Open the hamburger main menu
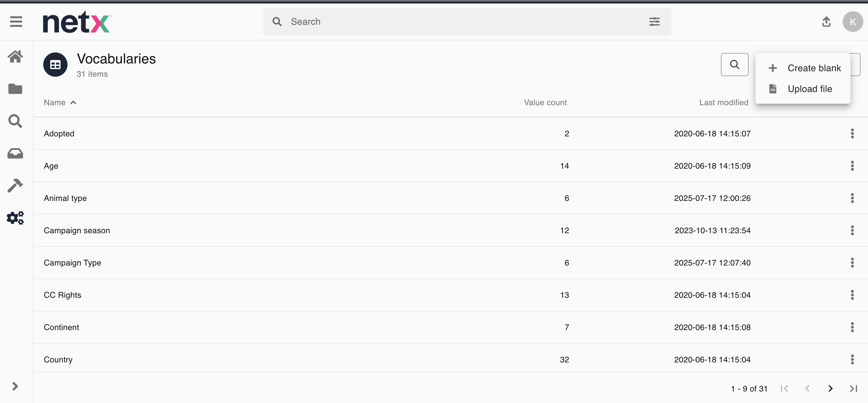This screenshot has height=403, width=868. pos(16,22)
